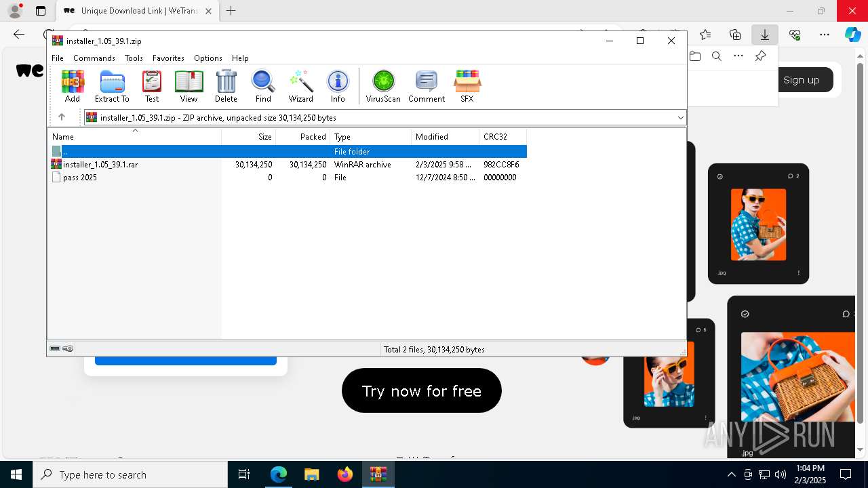Open File Explorer from taskbar

coord(311,474)
